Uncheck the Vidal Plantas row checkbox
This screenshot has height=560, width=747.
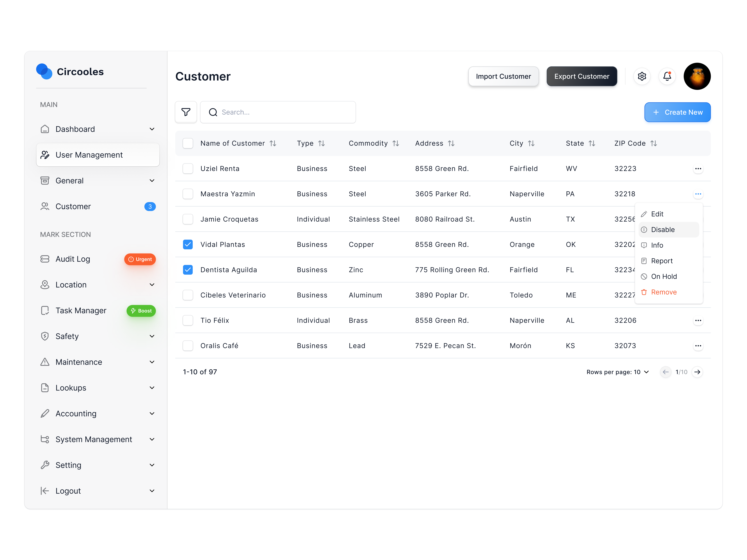click(x=188, y=244)
